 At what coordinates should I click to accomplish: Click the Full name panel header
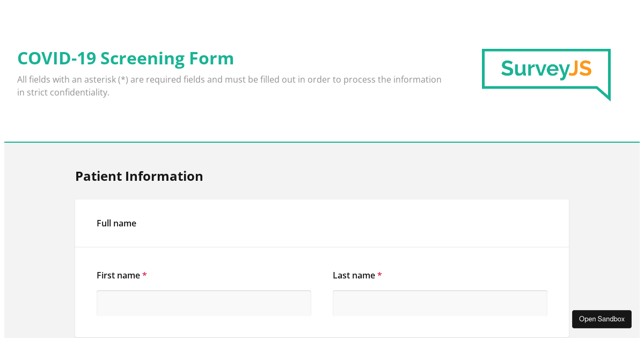[x=116, y=223]
